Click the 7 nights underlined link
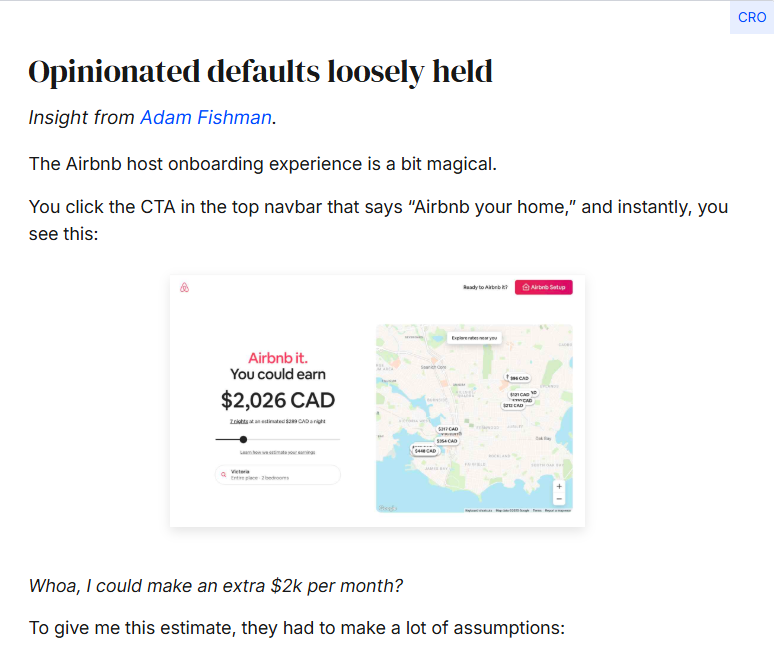This screenshot has height=649, width=774. click(x=239, y=421)
